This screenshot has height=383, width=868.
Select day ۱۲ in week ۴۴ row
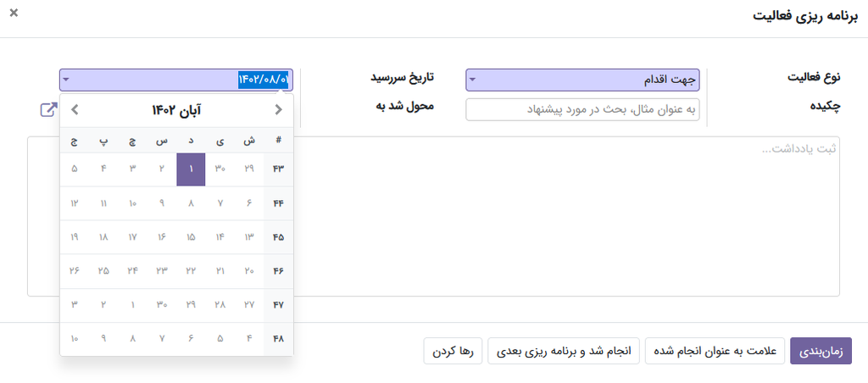pyautogui.click(x=75, y=203)
